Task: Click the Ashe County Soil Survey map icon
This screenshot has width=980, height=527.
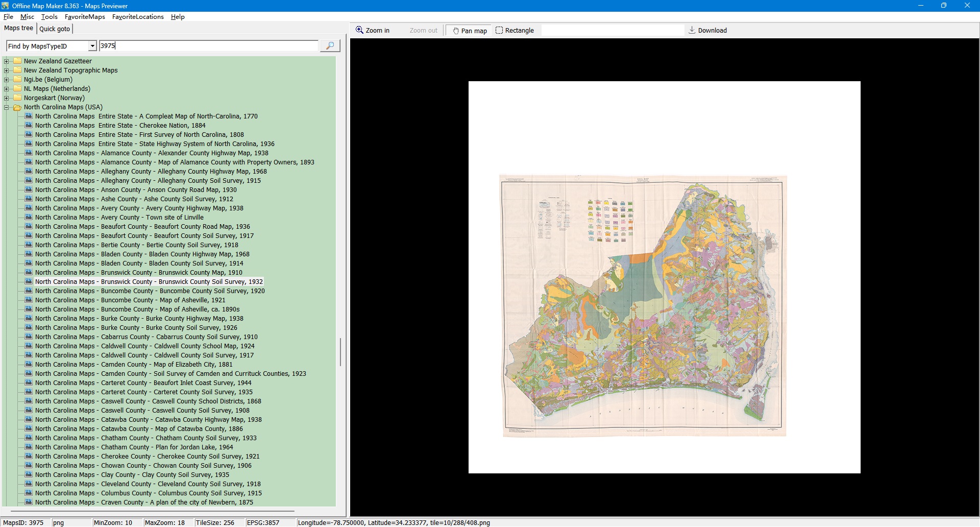Action: [29, 199]
